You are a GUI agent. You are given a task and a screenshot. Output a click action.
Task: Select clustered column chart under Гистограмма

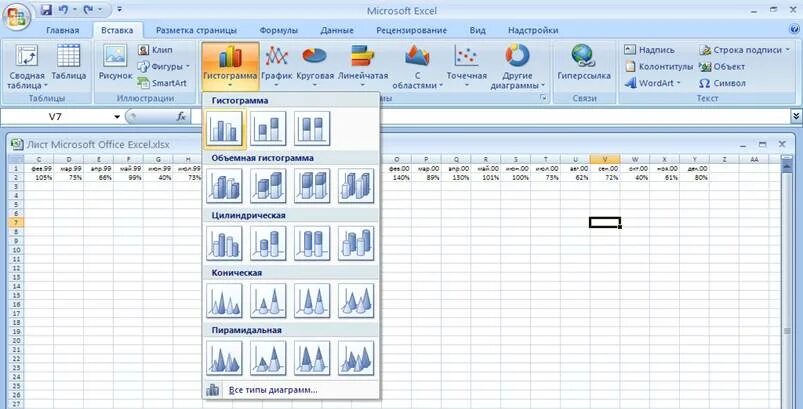point(224,128)
